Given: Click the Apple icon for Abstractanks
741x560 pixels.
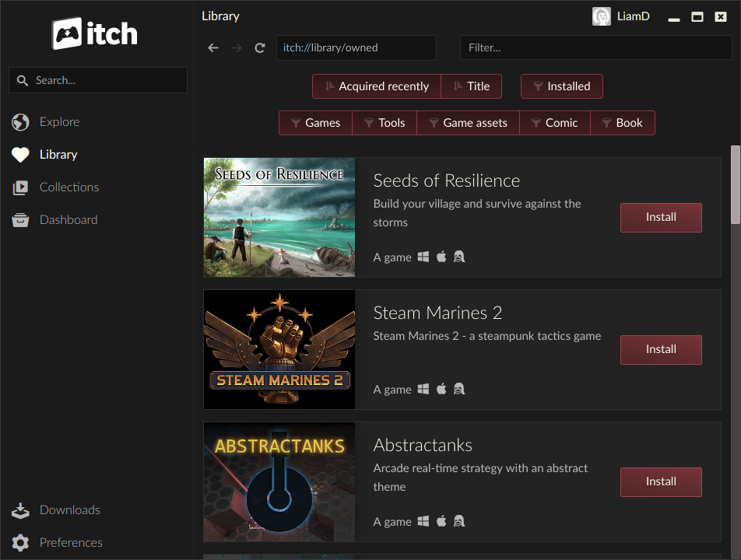Looking at the screenshot, I should pyautogui.click(x=441, y=521).
